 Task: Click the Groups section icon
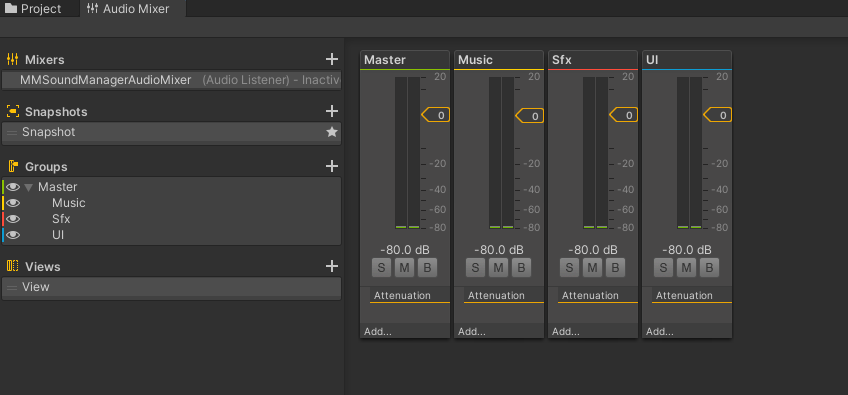click(x=12, y=167)
